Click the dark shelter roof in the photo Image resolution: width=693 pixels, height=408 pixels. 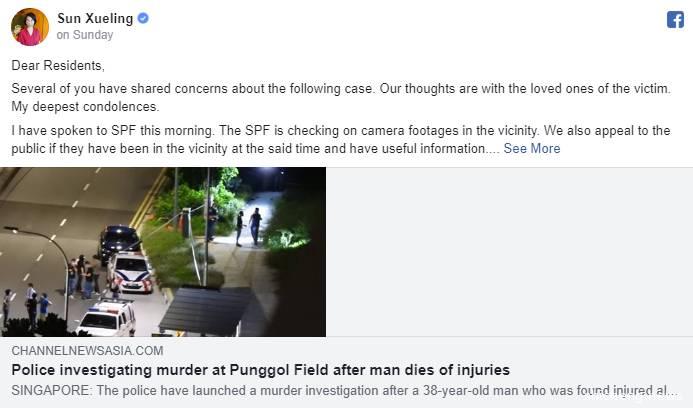[207, 310]
